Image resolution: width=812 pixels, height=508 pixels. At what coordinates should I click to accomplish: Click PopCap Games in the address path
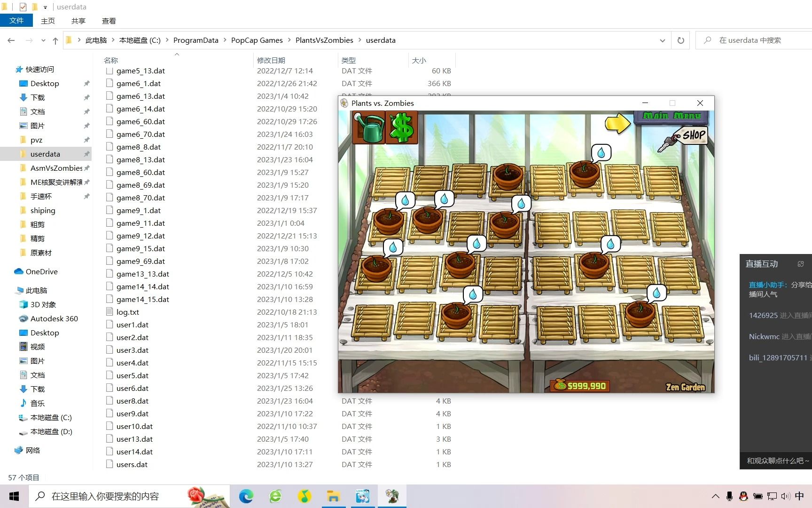coord(257,40)
